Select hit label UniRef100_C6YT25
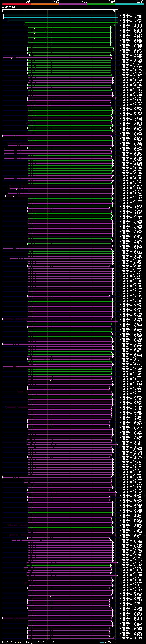 pyautogui.click(x=131, y=45)
